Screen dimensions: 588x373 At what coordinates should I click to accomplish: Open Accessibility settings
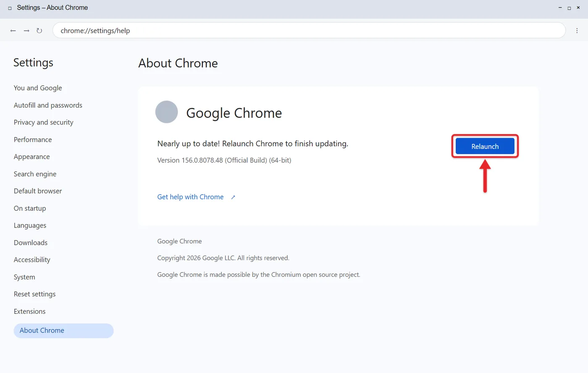point(32,260)
